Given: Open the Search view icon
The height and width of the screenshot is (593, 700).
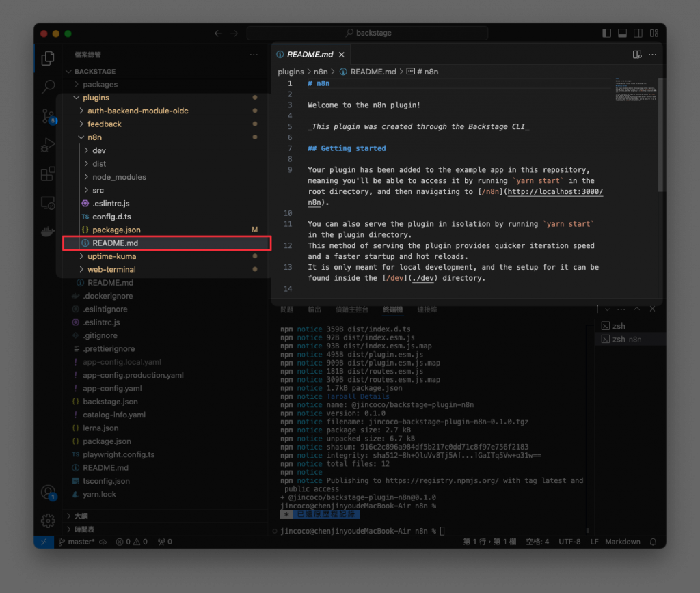Looking at the screenshot, I should [48, 87].
